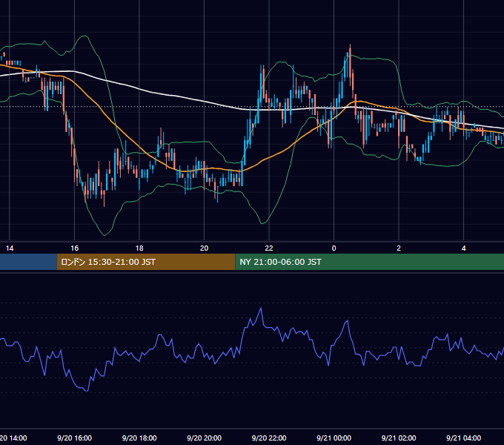Click the ロンドン 15:30-21:00 JST session bar
Image resolution: width=504 pixels, height=445 pixels.
click(146, 262)
